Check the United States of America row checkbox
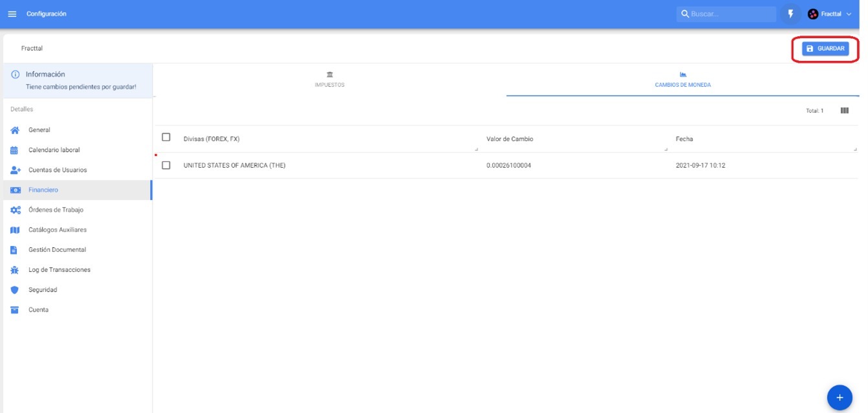Screen dimensions: 868x413 166,166
